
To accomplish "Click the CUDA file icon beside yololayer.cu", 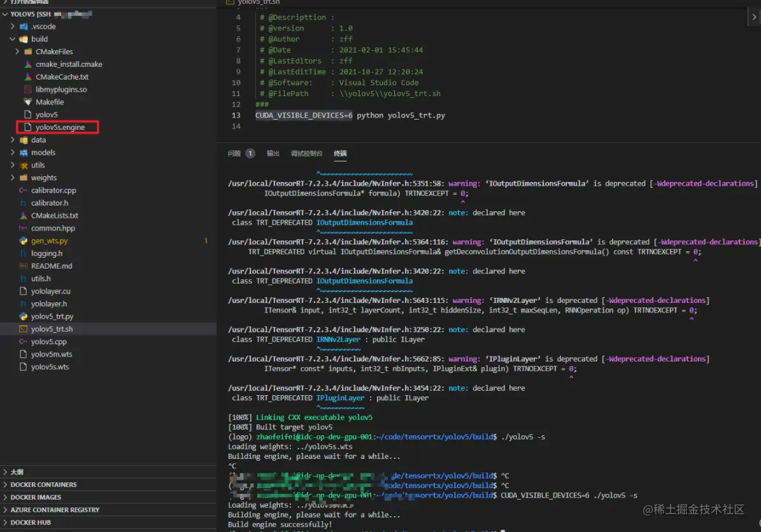I will [24, 291].
